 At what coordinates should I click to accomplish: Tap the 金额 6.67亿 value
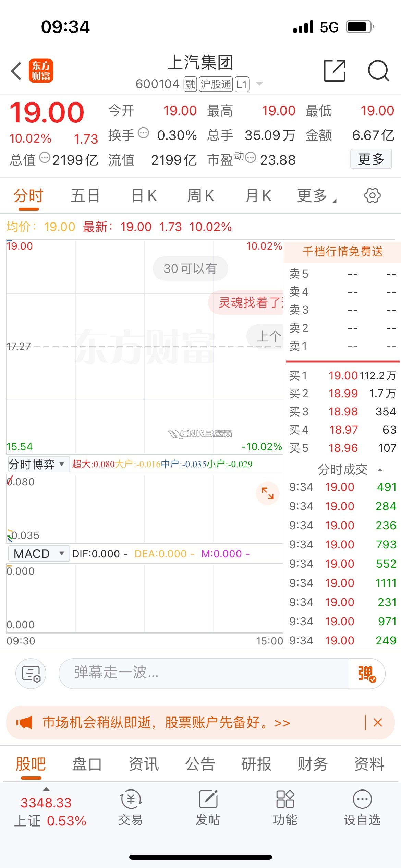373,135
